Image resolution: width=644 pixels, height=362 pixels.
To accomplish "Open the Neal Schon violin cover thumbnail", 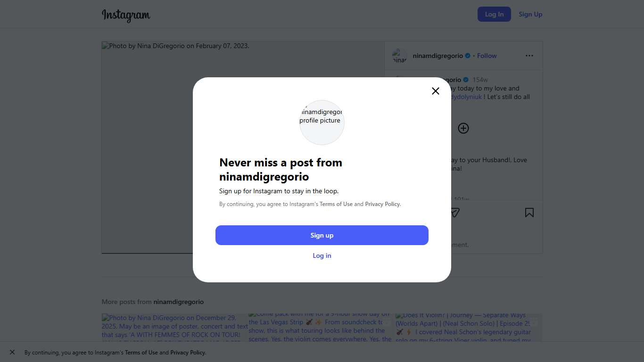I will click(x=469, y=328).
